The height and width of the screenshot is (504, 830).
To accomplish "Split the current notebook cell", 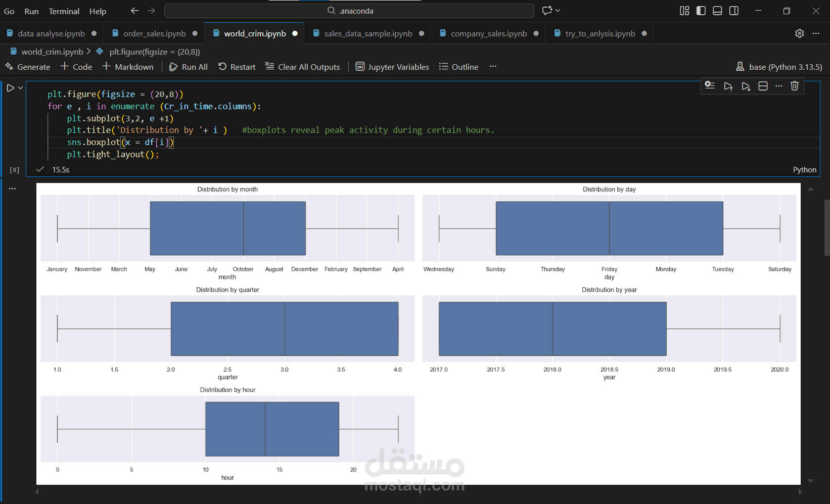I will pos(763,86).
